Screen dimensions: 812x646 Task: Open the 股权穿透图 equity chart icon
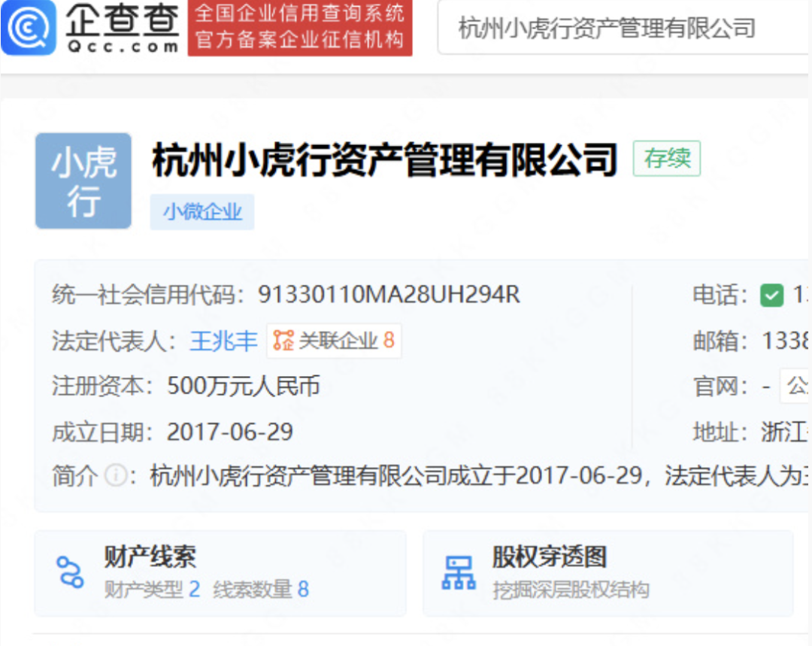459,573
